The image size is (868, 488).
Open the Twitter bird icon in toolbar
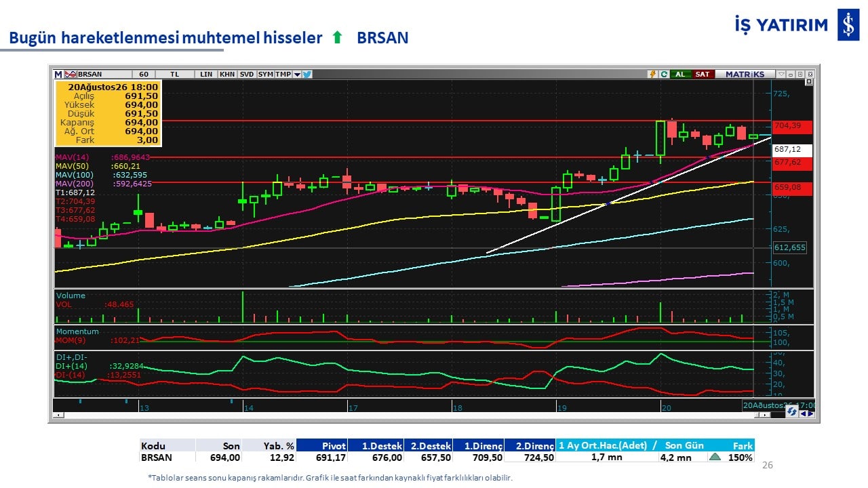point(307,75)
